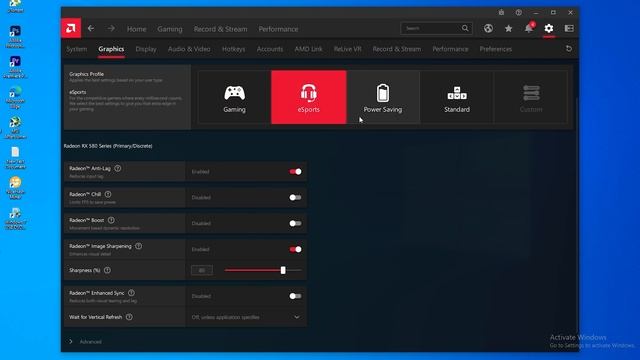
Task: Switch to the AMD Link tab
Action: tap(309, 49)
